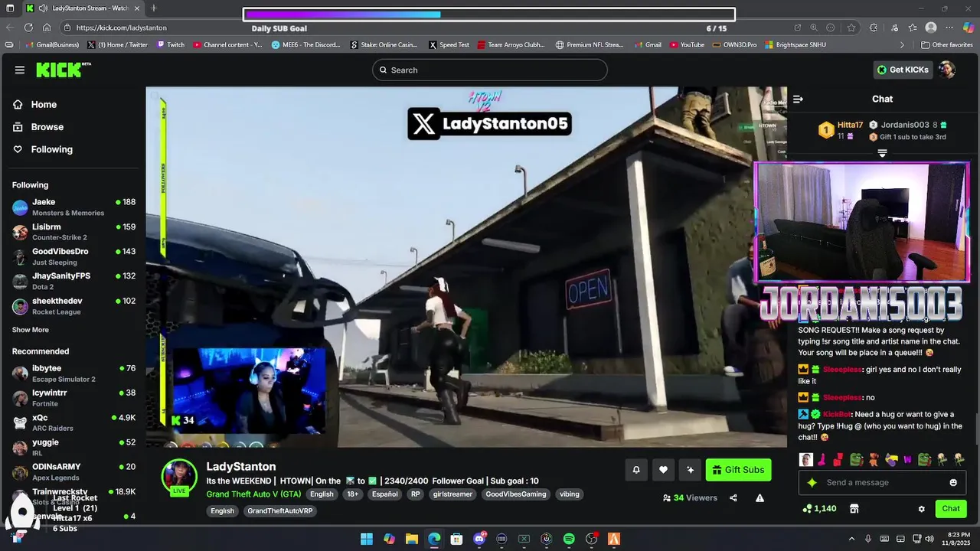This screenshot has height=551, width=980.
Task: Show hidden system tray icons
Action: click(x=851, y=539)
